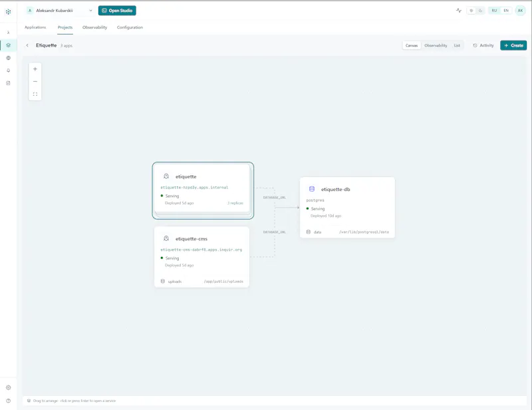Click the hint icon in the bottom bar
Image resolution: width=532 pixels, height=410 pixels.
[x=29, y=401]
